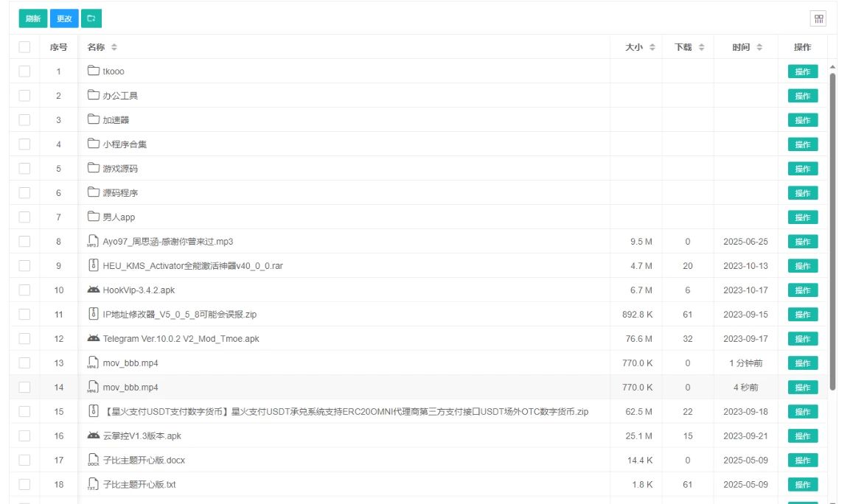Check the checkbox for the Ayo97 MP3 row
Image resolution: width=853 pixels, height=504 pixels.
click(x=24, y=241)
